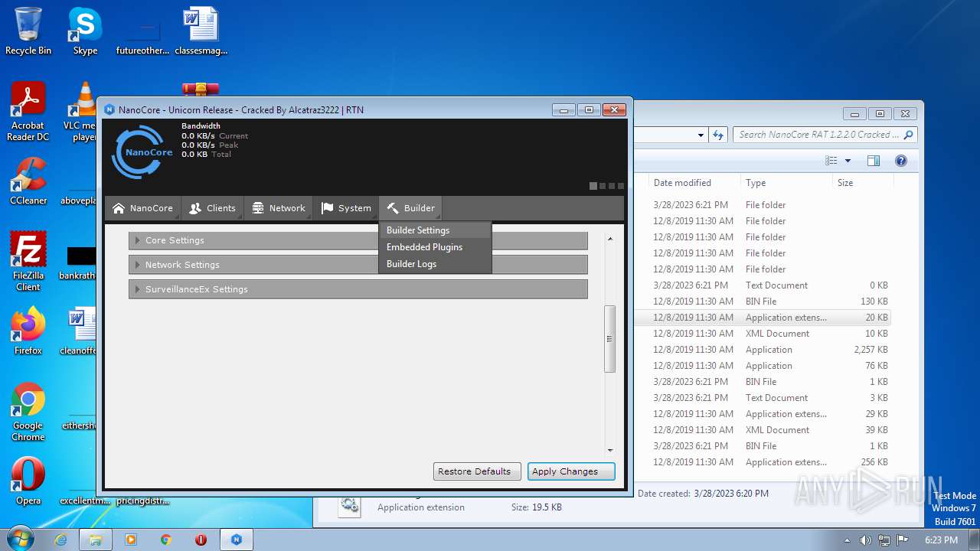Open the Windows Start menu
This screenshot has width=980, height=551.
21,539
